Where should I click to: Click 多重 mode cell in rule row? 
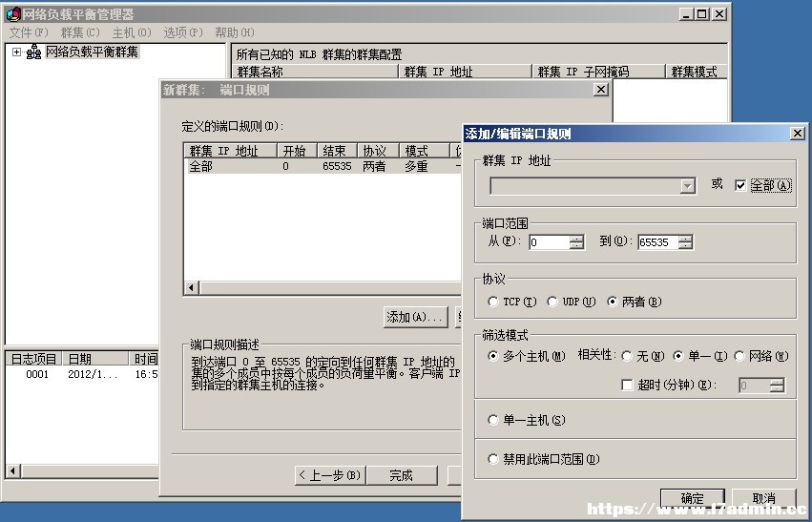[x=416, y=166]
